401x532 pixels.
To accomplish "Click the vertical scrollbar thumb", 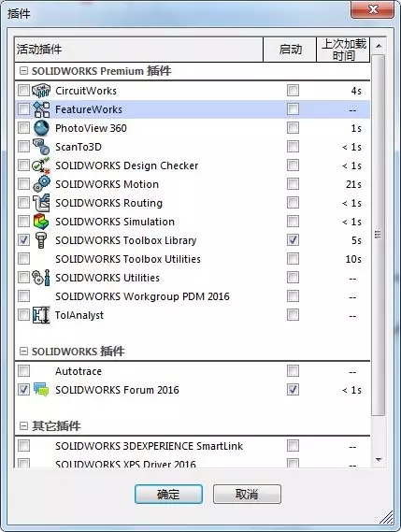I will tap(379, 235).
